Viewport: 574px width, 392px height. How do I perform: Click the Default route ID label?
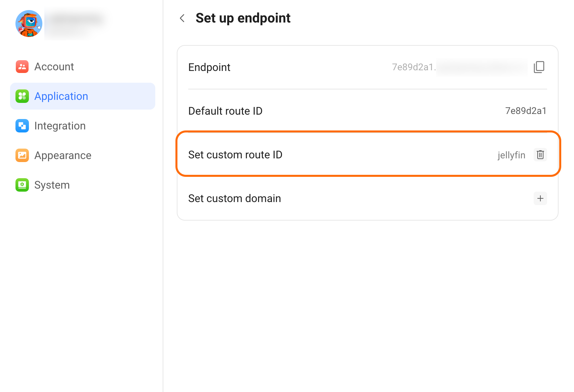tap(225, 111)
